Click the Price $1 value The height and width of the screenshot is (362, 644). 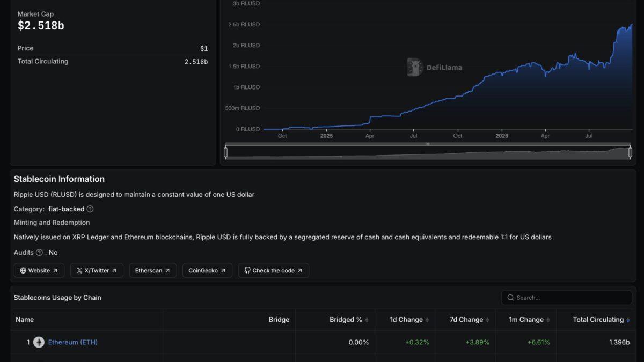pos(204,48)
